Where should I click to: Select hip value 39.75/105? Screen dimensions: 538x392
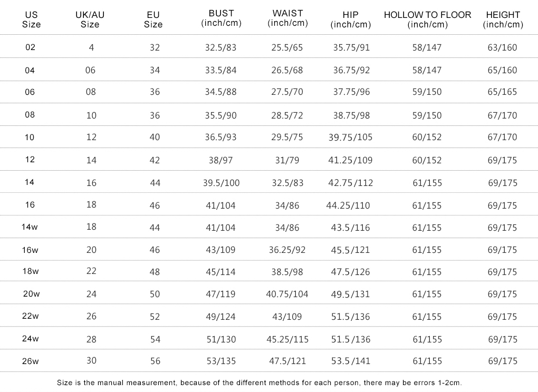(350, 138)
